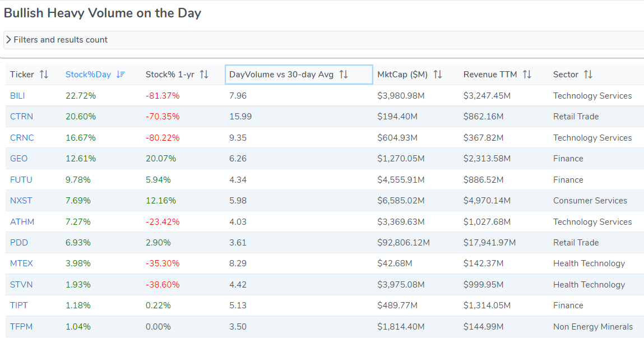Viewport: 644px width, 338px height.
Task: Click the Stock%Day column header label
Action: point(88,75)
